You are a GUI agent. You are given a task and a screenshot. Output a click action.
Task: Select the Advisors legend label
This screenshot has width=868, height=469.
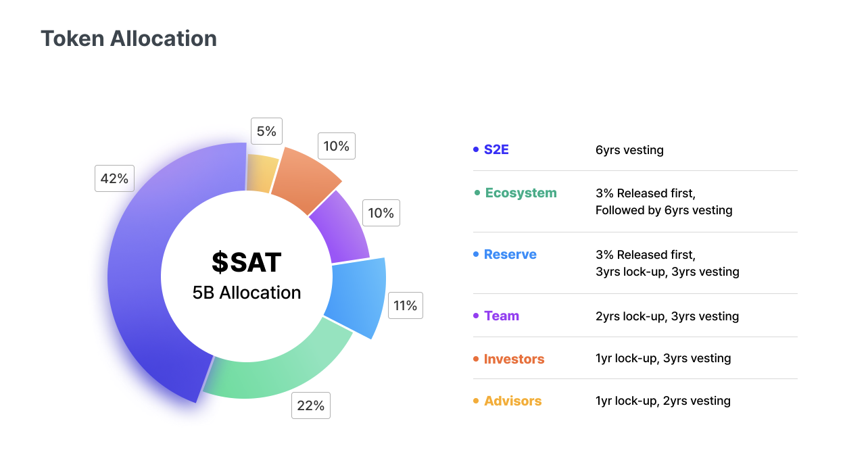[512, 401]
